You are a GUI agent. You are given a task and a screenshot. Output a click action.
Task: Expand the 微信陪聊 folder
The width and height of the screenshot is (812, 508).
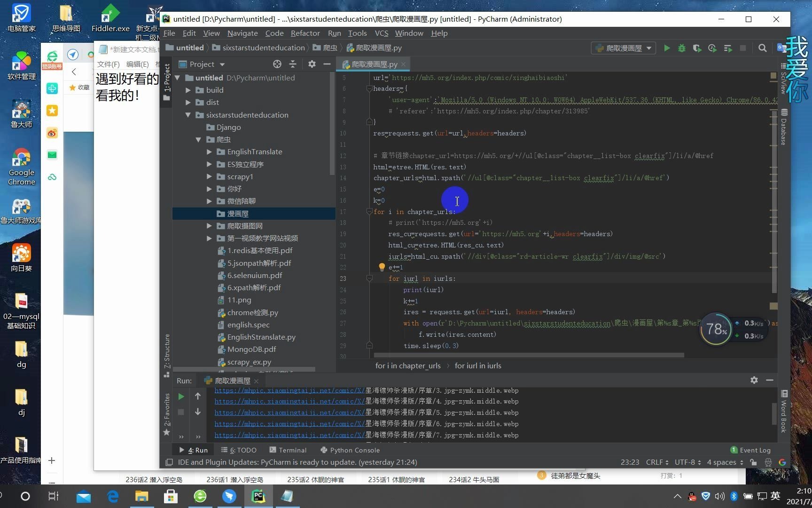[x=209, y=201]
